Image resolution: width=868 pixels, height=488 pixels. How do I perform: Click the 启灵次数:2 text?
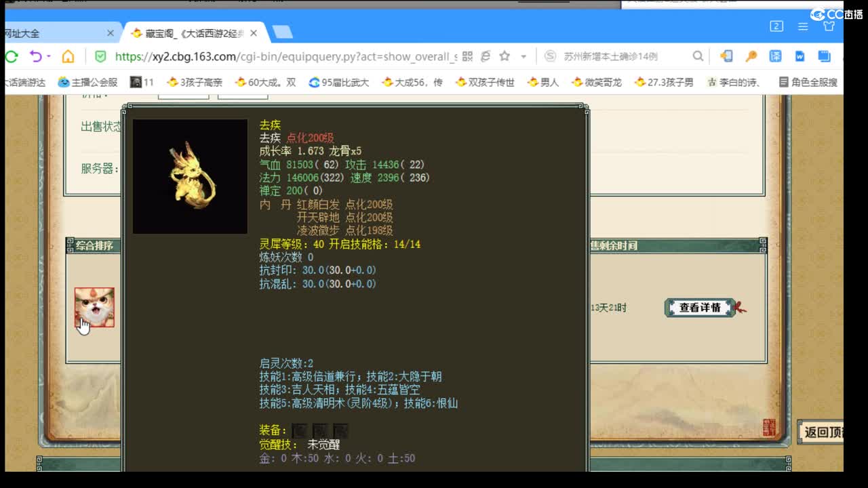coord(286,363)
